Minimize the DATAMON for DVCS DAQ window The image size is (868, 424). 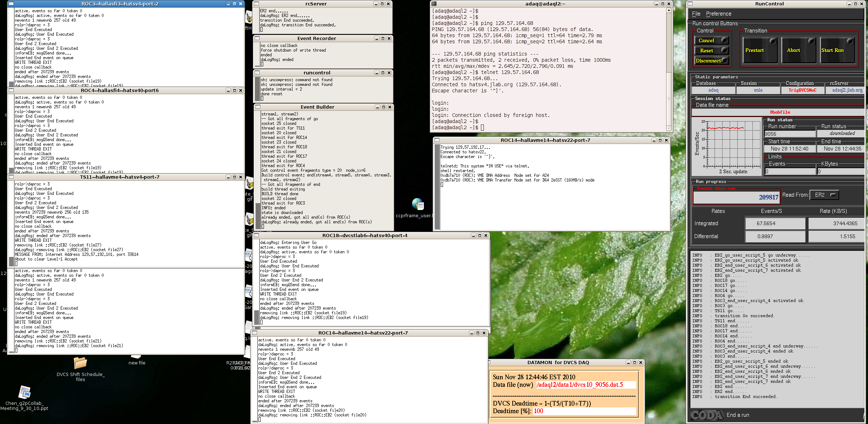tap(628, 362)
